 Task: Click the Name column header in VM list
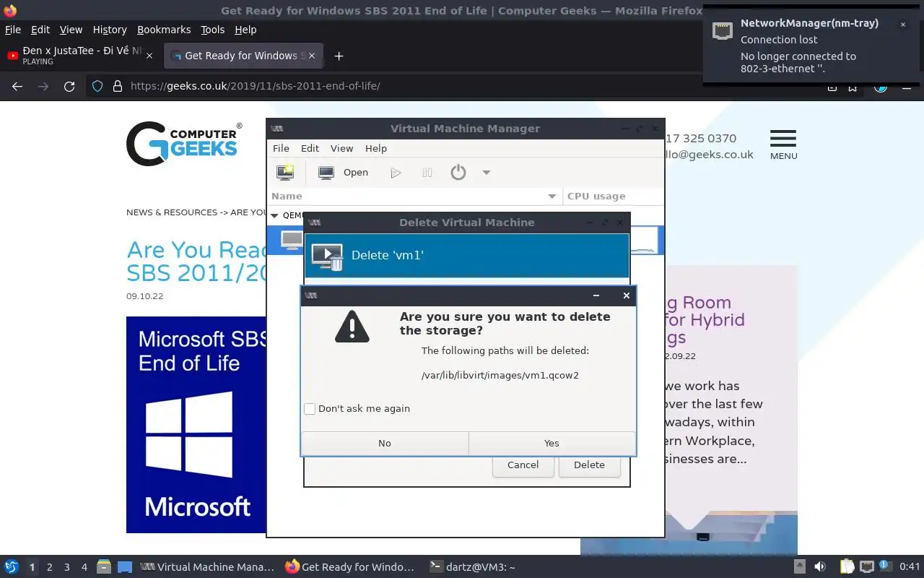click(x=415, y=196)
